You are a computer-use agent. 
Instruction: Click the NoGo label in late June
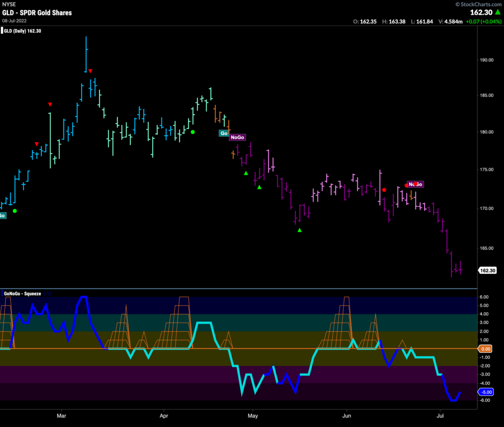pyautogui.click(x=415, y=184)
